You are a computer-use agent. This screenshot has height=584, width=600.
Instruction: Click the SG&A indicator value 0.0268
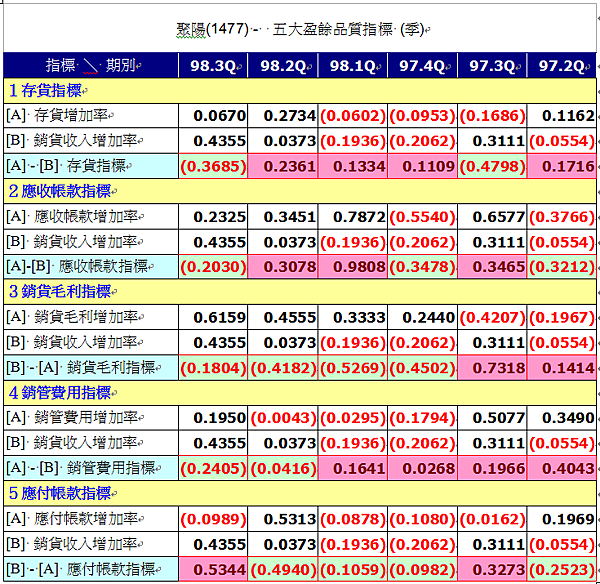pos(429,468)
